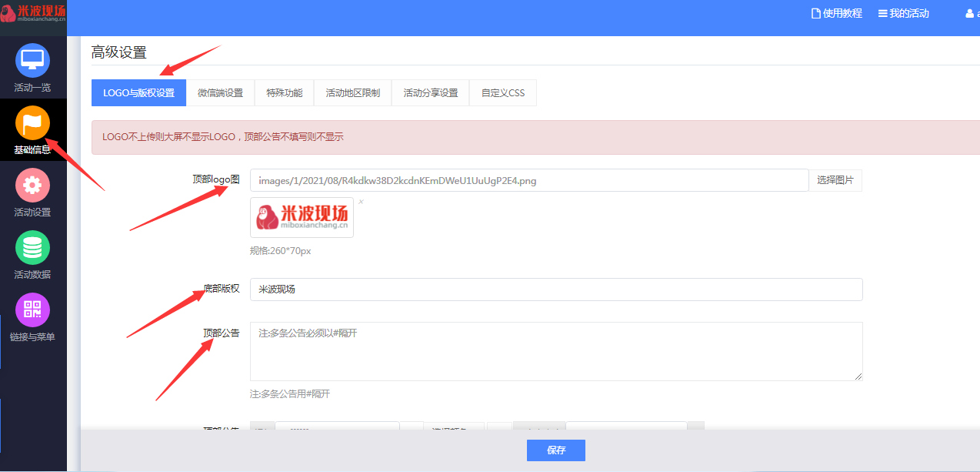Screen dimensions: 980x472
Task: Open 链接与菜单 QR code icon
Action: (32, 310)
